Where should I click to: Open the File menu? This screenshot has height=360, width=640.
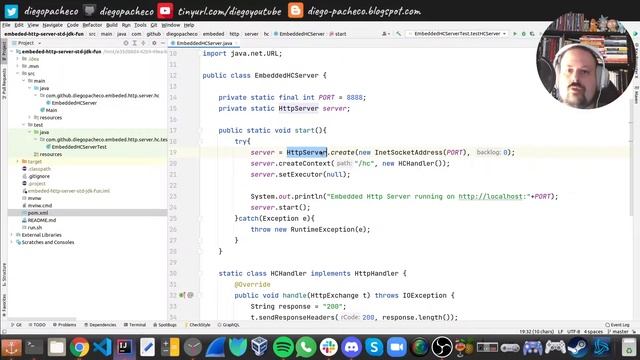(6, 25)
